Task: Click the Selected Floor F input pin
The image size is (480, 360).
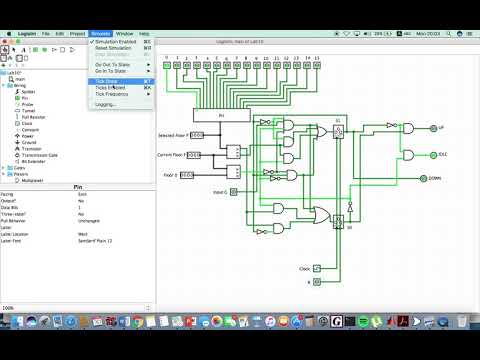Action: click(x=197, y=135)
